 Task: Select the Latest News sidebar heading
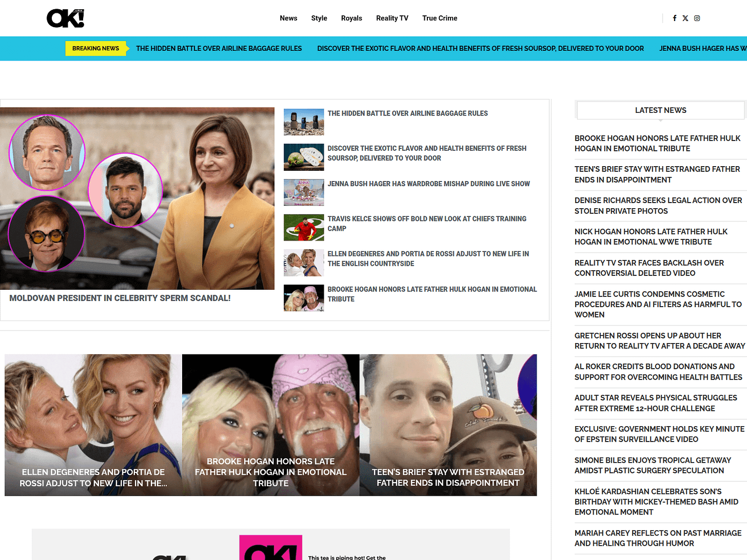(660, 110)
